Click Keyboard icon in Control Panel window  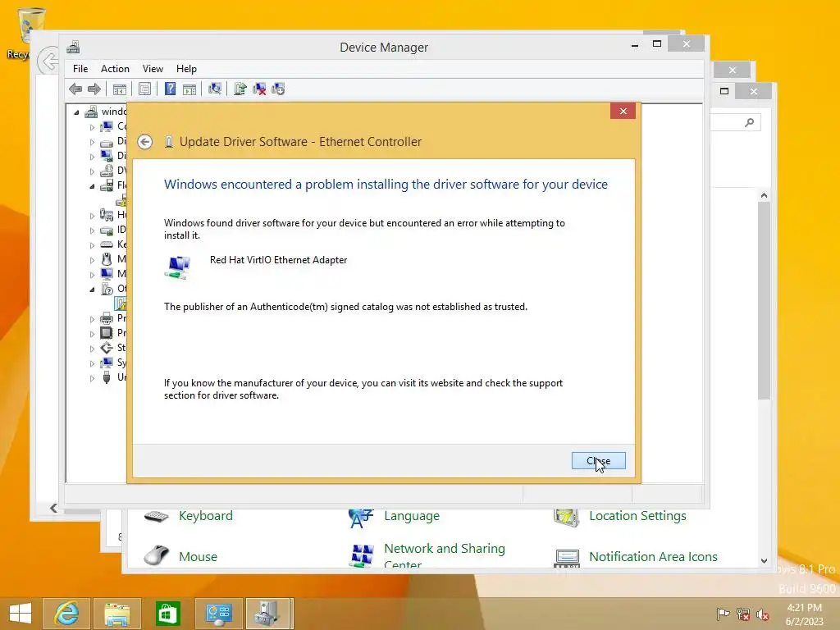[157, 516]
